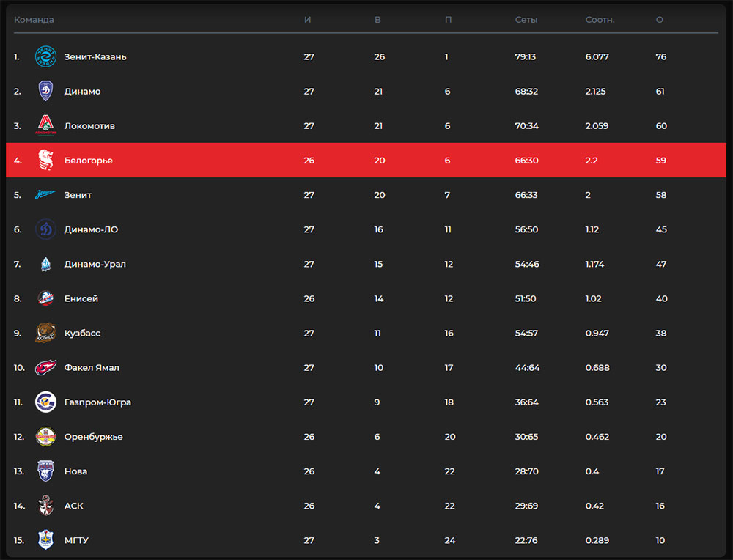Open the highlighted Белогорье team name
The width and height of the screenshot is (733, 560).
(x=89, y=161)
